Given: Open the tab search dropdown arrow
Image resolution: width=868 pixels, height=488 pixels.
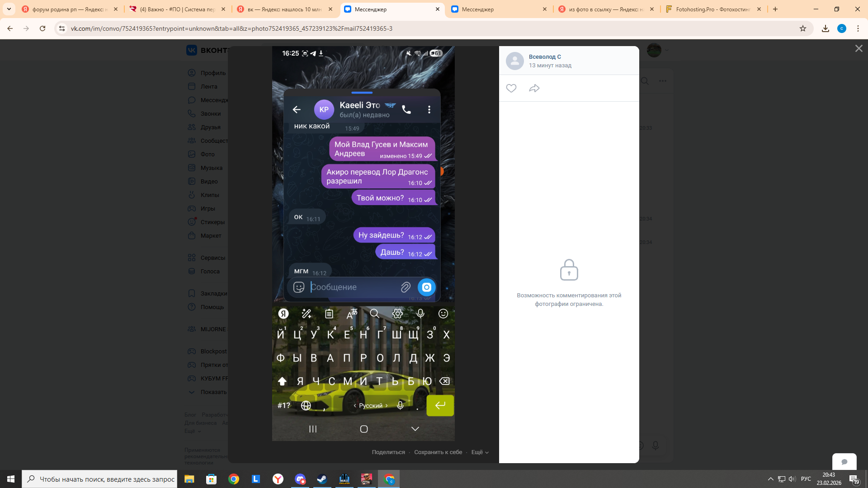Looking at the screenshot, I should pos(9,9).
